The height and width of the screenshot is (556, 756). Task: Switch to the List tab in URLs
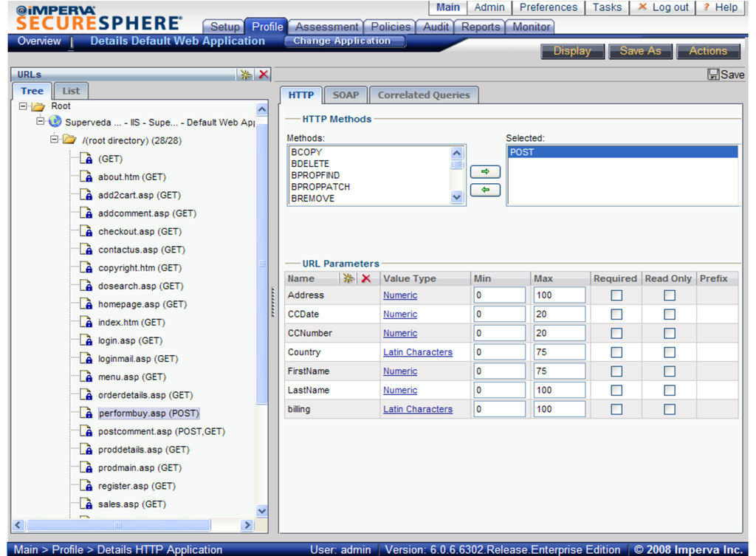coord(71,91)
